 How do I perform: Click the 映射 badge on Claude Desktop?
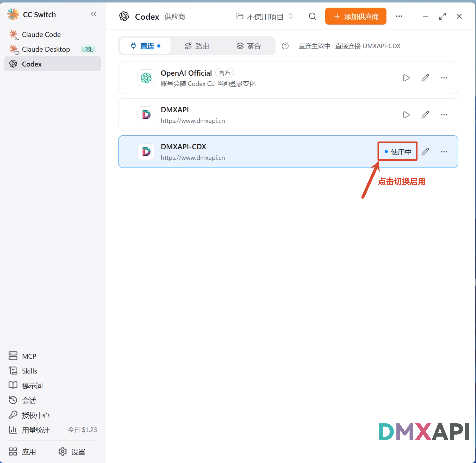point(88,49)
